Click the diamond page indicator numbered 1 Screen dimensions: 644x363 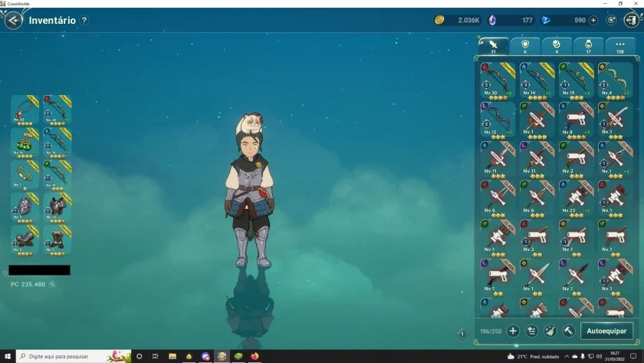click(462, 334)
